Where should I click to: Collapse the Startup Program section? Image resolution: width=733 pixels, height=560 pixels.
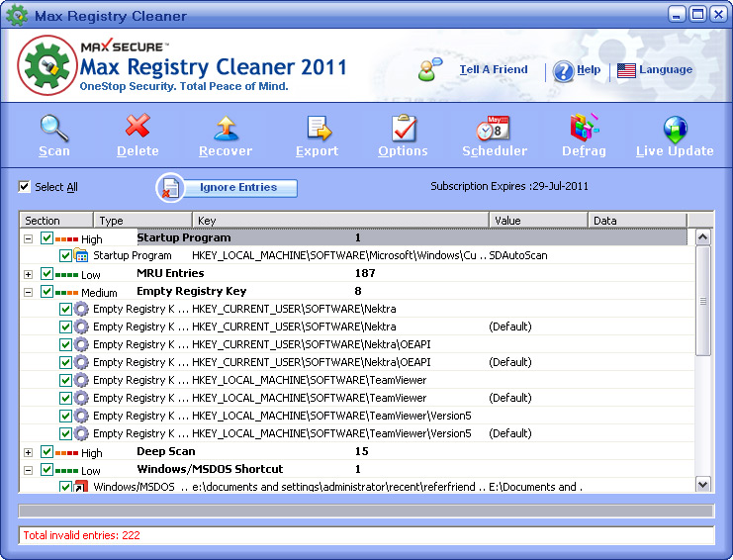[28, 238]
